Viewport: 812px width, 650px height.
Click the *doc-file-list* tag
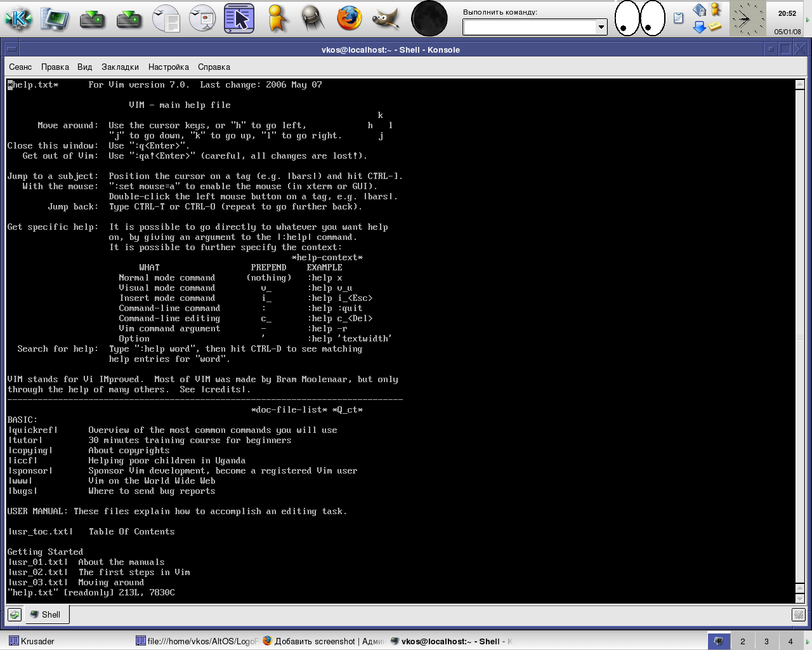tap(289, 410)
